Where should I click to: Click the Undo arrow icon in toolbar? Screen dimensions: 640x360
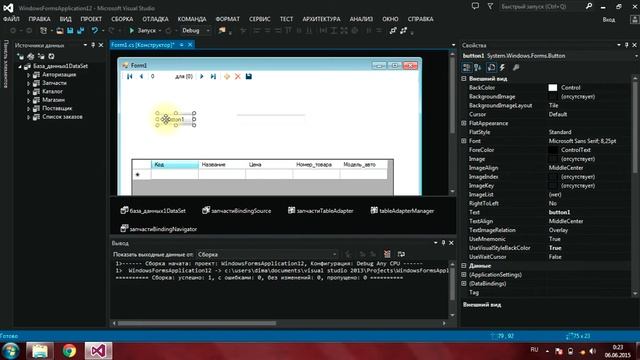pos(95,31)
